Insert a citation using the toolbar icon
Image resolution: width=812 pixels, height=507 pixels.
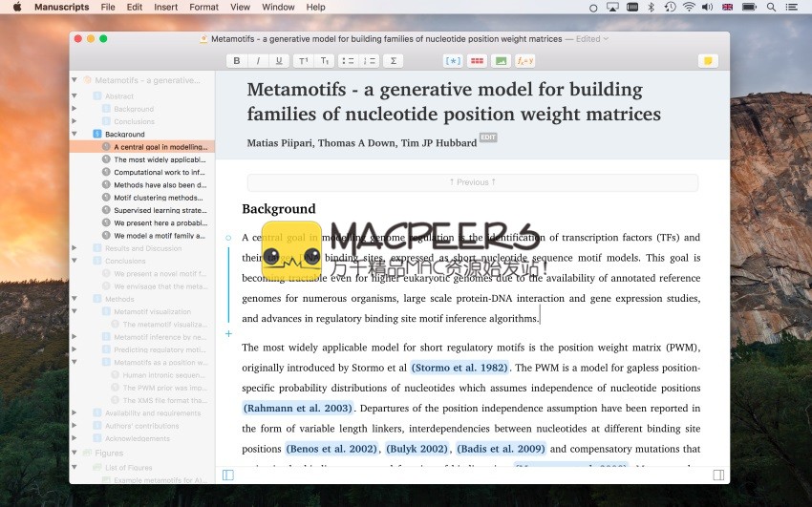click(453, 60)
